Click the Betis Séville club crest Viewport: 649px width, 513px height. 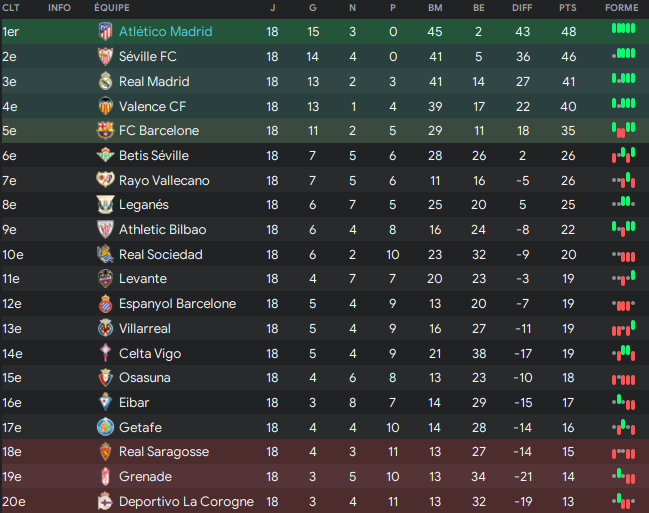105,155
